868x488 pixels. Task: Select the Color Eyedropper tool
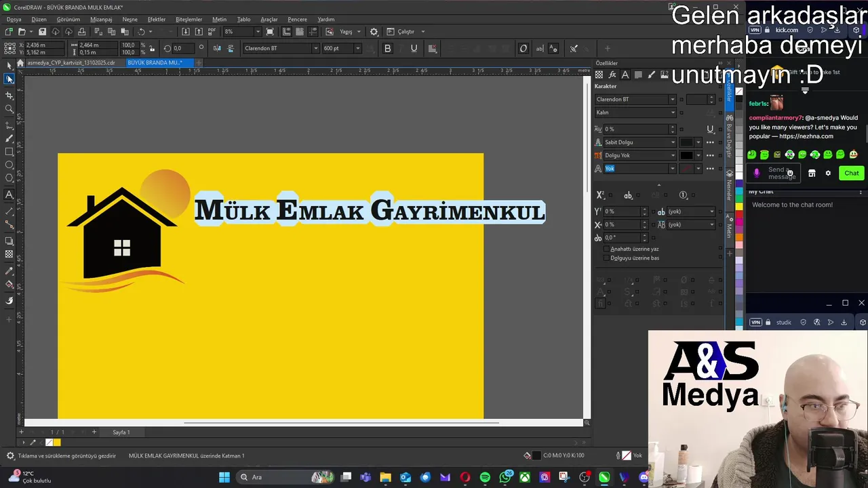tap(9, 270)
